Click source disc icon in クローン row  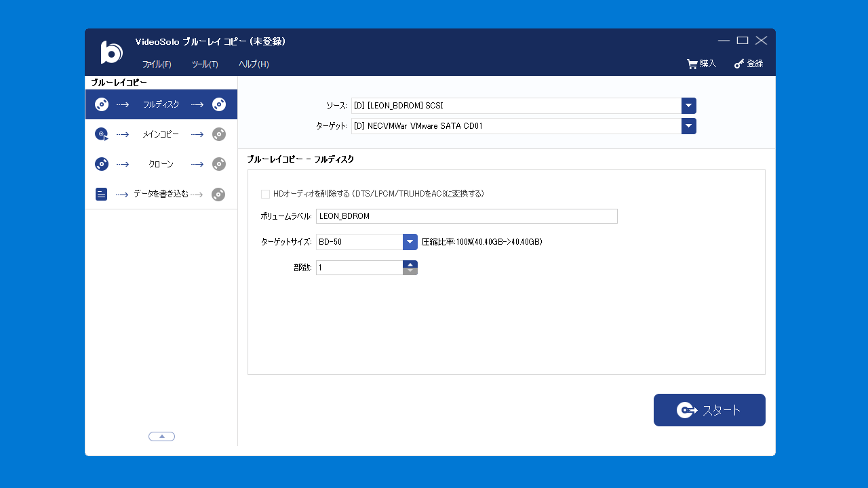pos(102,164)
